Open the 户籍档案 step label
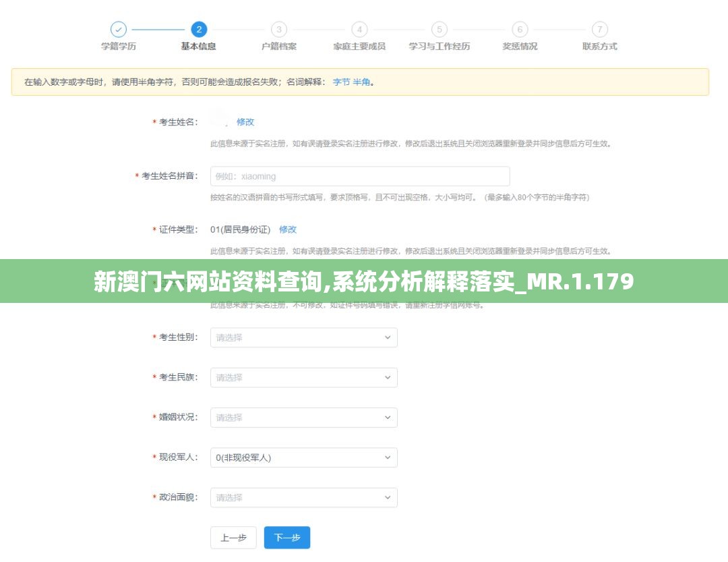The width and height of the screenshot is (728, 562). point(279,47)
